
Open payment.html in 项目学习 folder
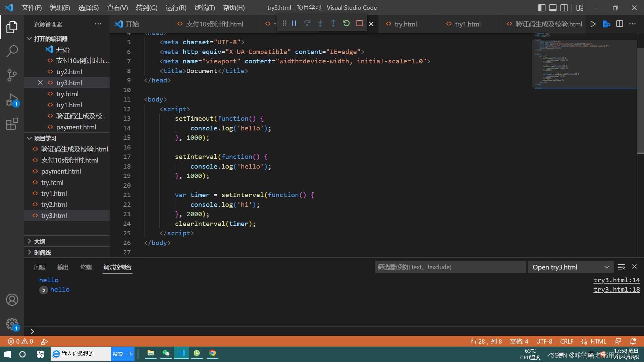pyautogui.click(x=61, y=171)
